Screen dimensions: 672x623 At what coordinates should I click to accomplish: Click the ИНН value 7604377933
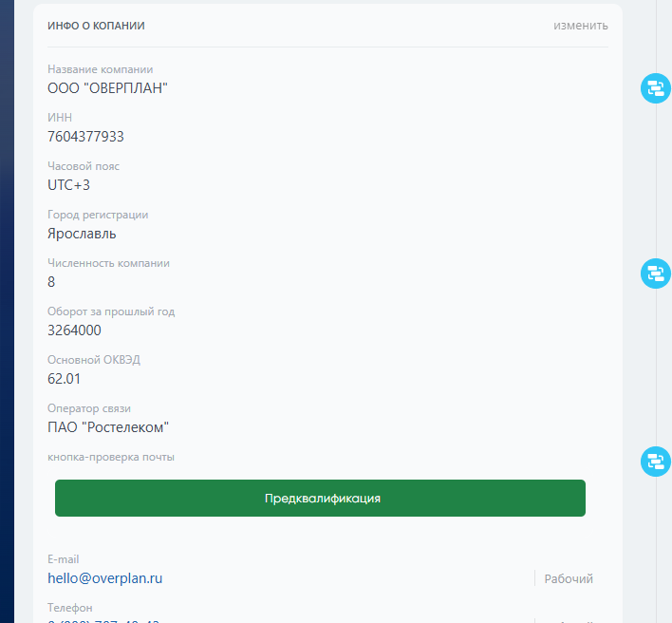tap(85, 137)
